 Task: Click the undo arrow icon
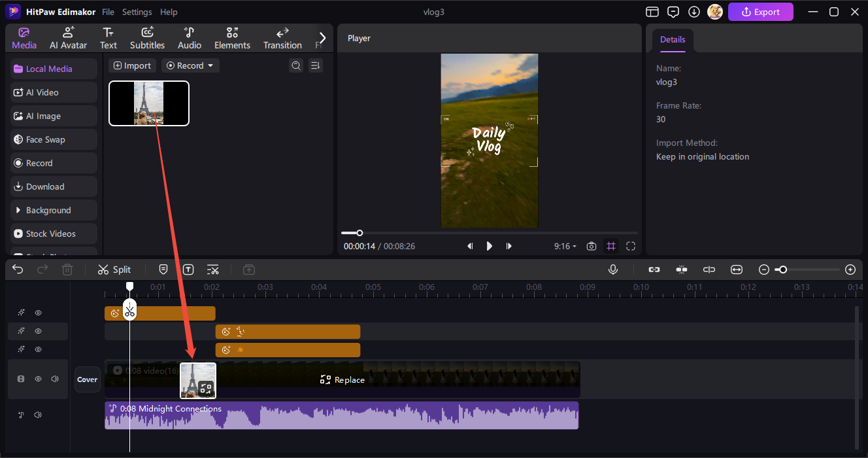(x=18, y=270)
